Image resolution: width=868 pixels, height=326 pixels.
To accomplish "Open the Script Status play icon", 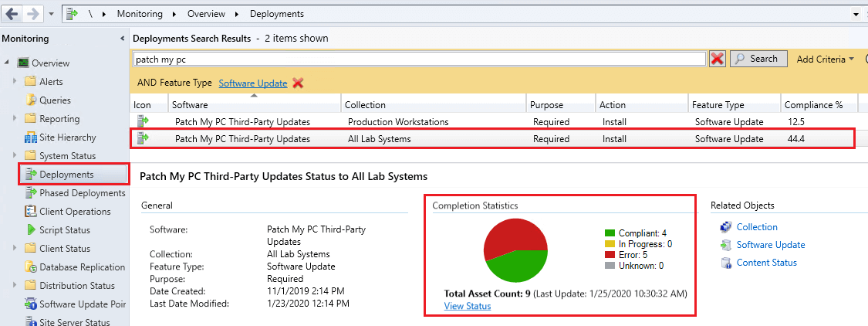I will [x=30, y=230].
